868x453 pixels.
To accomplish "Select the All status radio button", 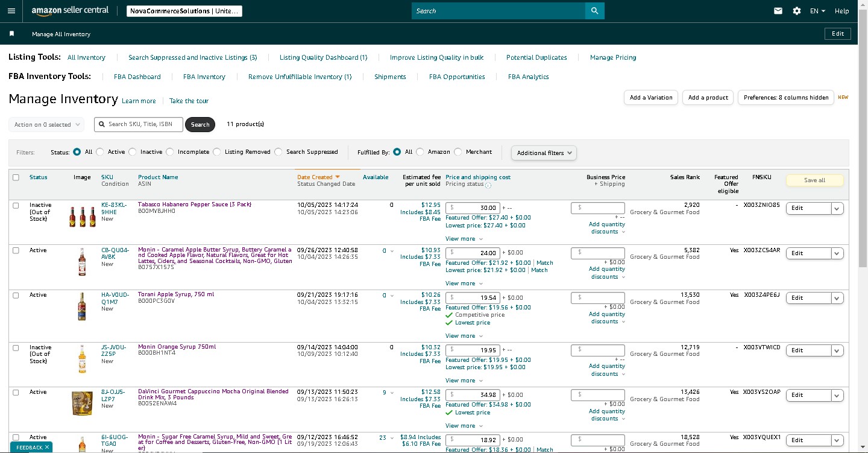I will coord(77,152).
